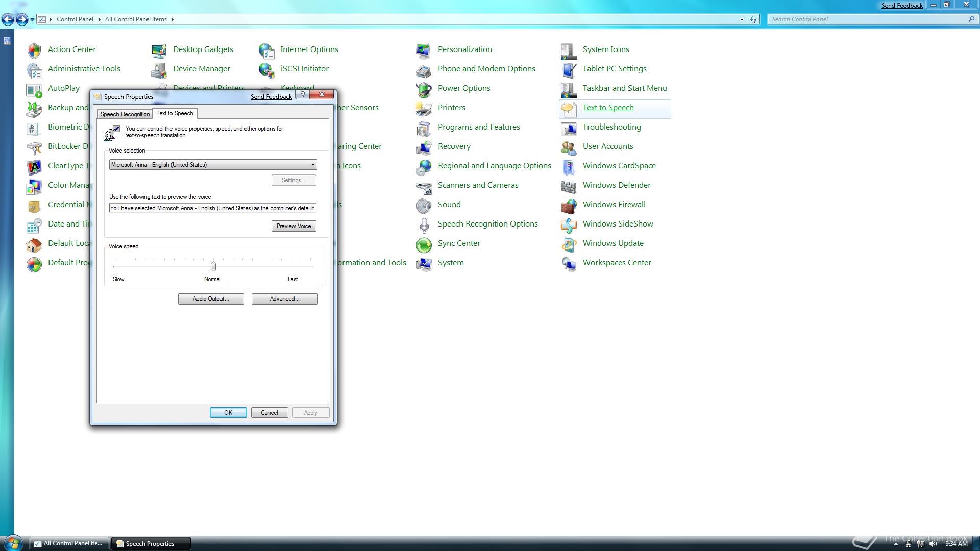This screenshot has height=551, width=980.
Task: Click in the preview voice text field
Action: tap(212, 208)
